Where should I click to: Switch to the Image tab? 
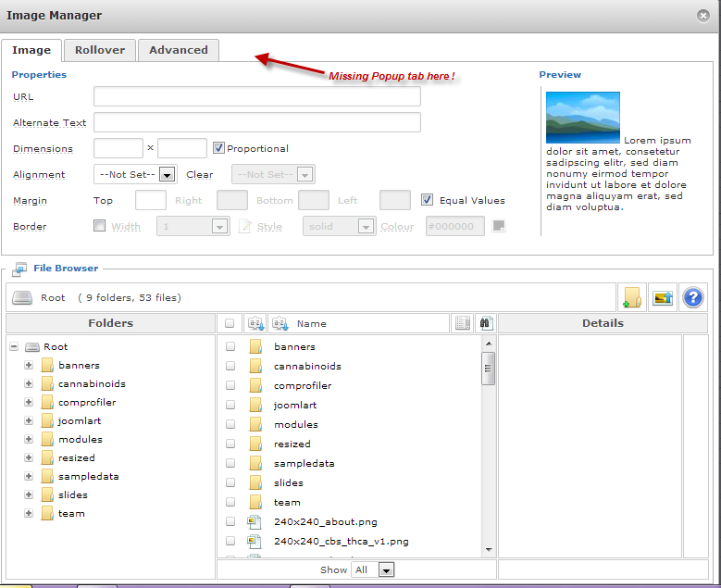tap(31, 50)
